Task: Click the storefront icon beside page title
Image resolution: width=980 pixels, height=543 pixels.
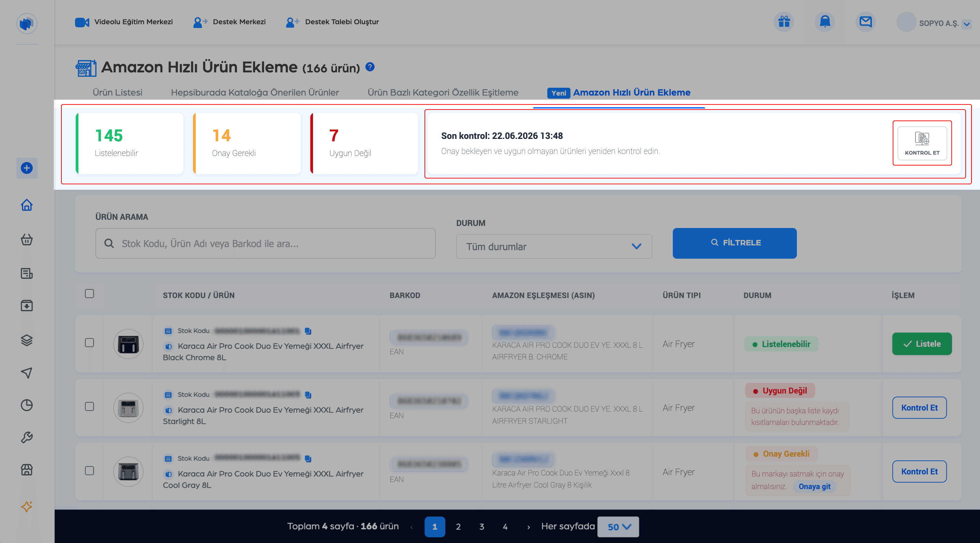Action: [86, 68]
